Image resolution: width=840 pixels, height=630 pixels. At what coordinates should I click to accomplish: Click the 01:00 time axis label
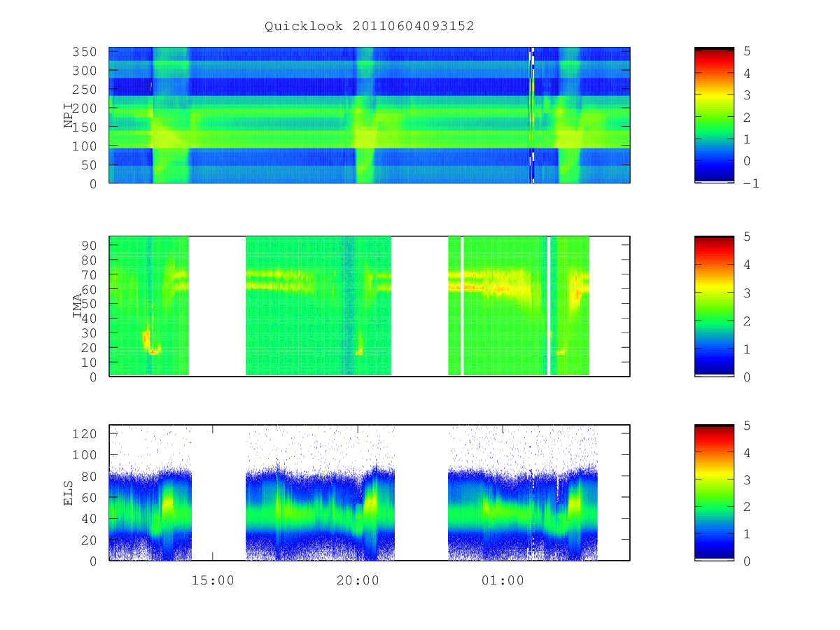503,580
